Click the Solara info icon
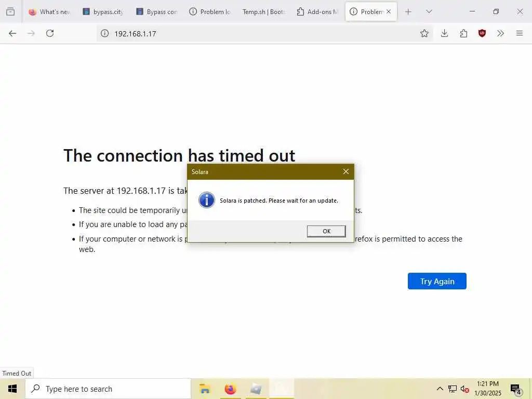532x399 pixels. (x=207, y=200)
